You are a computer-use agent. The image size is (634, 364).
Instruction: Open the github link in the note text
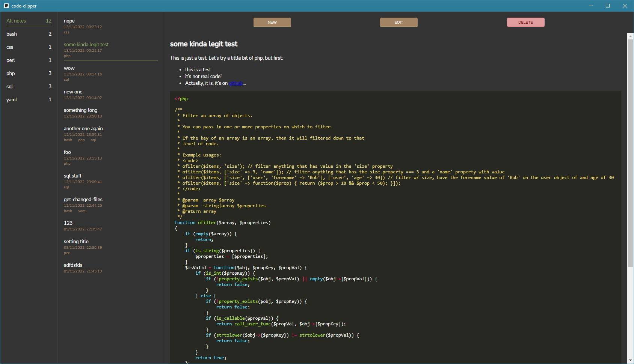(x=235, y=83)
